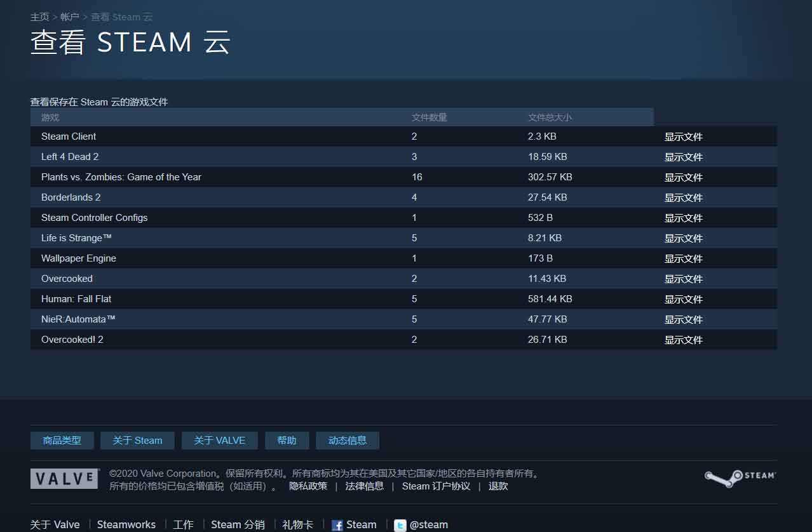Click the 581.44 KB size value

(550, 299)
